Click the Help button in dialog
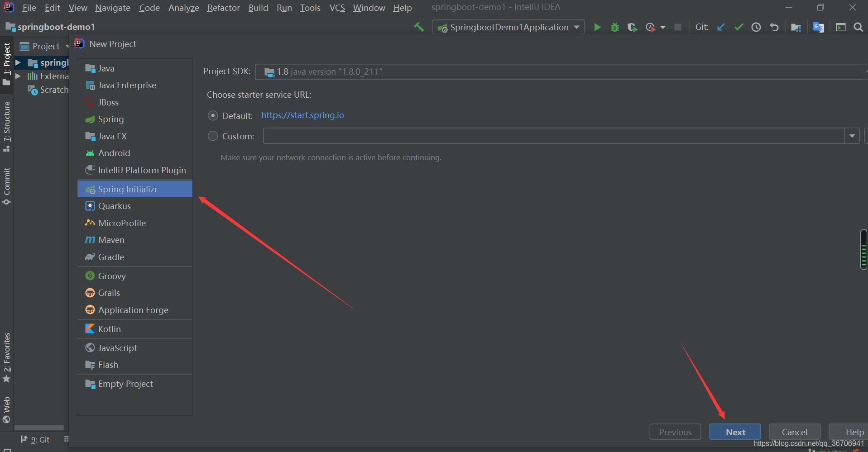The image size is (868, 452). tap(849, 432)
